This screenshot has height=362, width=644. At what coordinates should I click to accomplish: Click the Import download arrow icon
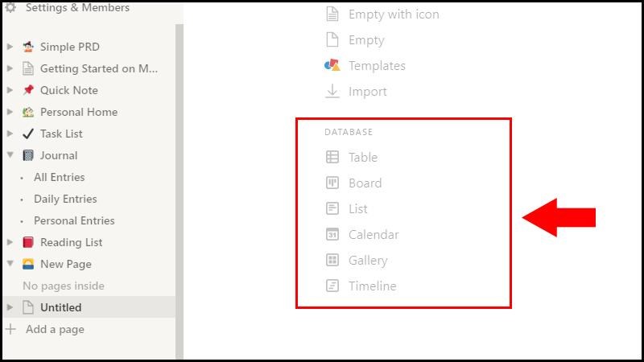(x=332, y=92)
